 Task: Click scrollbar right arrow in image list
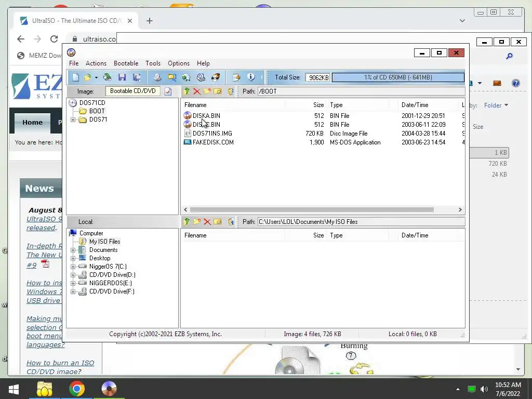click(460, 210)
